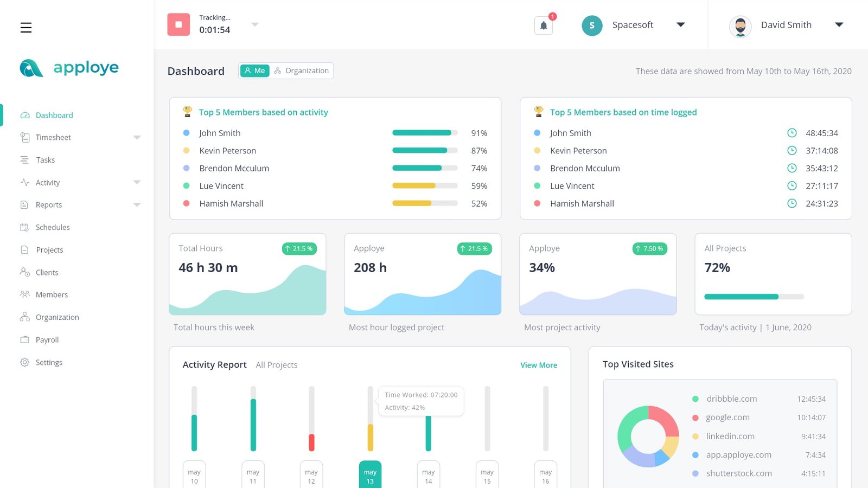
Task: Expand the Reports submenu arrow
Action: click(137, 205)
